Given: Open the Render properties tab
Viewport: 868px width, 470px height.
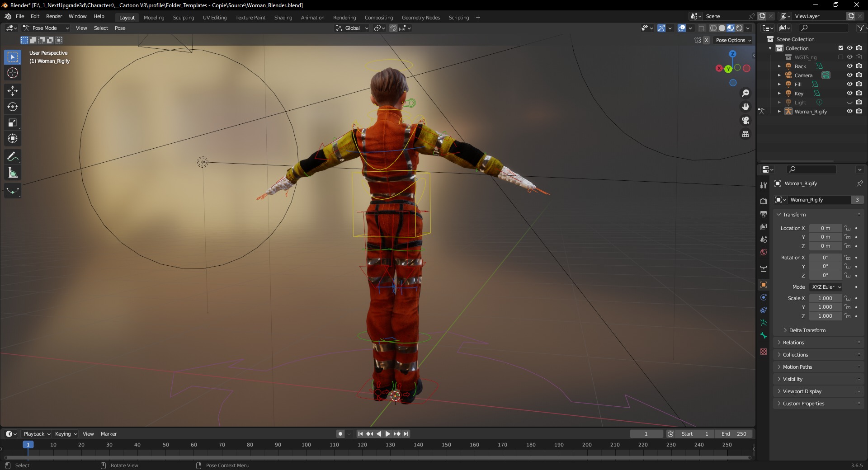Looking at the screenshot, I should pyautogui.click(x=764, y=201).
